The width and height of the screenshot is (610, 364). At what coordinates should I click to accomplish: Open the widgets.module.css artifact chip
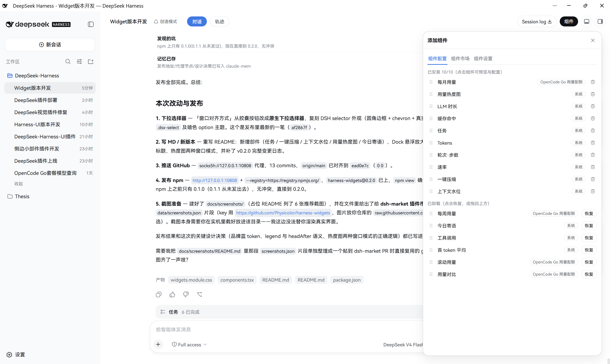click(191, 280)
